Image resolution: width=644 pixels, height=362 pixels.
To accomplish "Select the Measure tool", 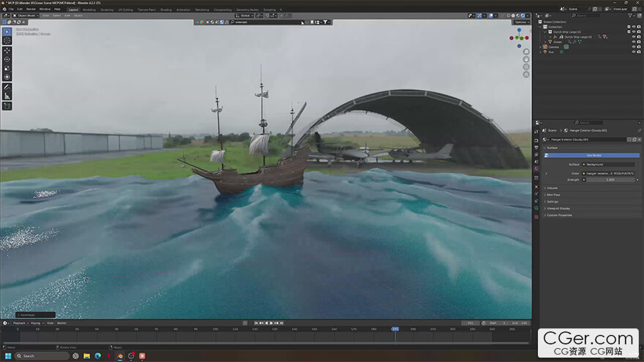I will (x=7, y=96).
